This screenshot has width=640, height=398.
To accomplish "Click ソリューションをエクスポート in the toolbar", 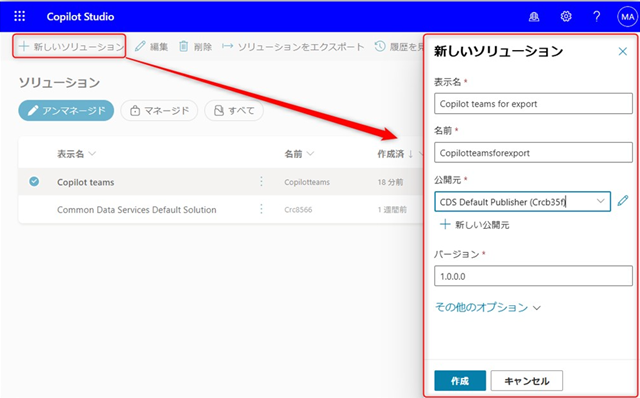I will 293,47.
